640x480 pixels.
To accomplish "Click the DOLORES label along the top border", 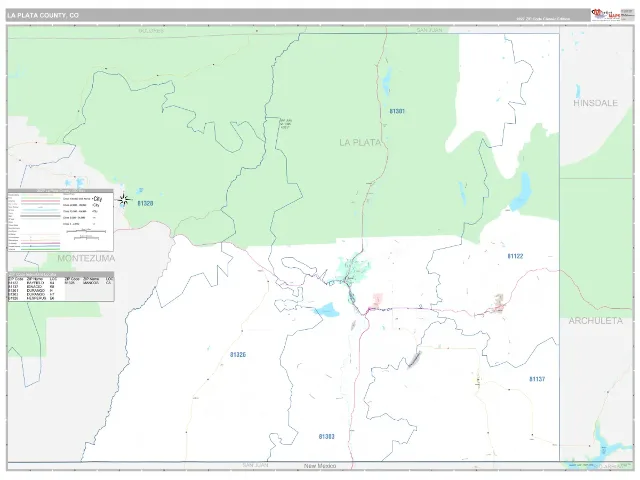I will pos(151,31).
